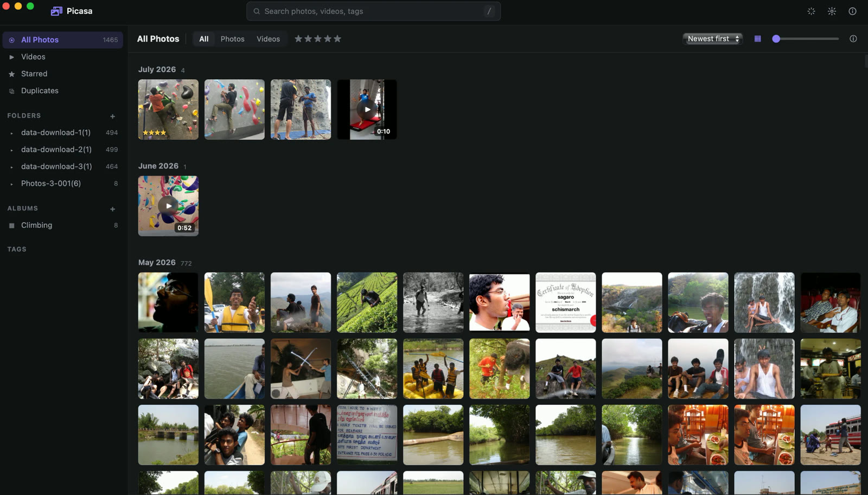Play the 0:52 video in June 2026

pos(168,206)
